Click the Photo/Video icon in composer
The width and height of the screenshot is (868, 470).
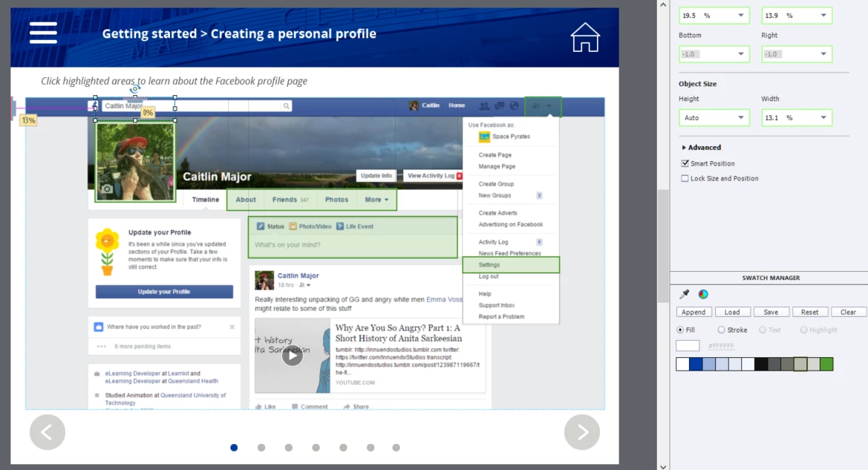(x=293, y=226)
